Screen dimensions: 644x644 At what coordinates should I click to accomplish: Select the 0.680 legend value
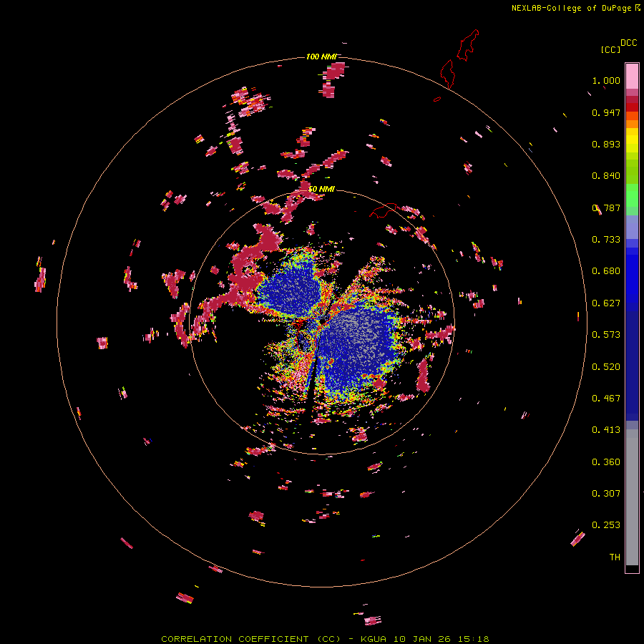606,271
